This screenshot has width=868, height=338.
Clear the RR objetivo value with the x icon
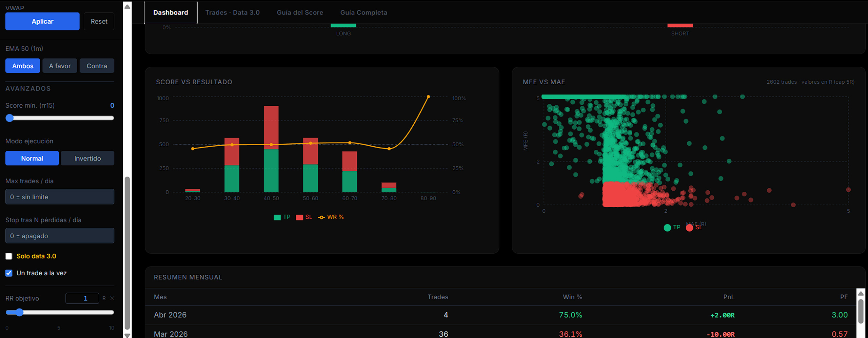112,298
